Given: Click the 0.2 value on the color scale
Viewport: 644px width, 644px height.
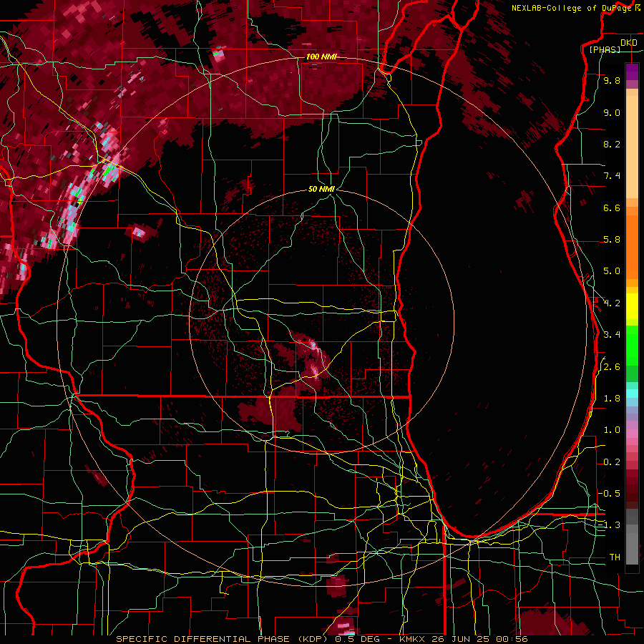Looking at the screenshot, I should click(612, 462).
